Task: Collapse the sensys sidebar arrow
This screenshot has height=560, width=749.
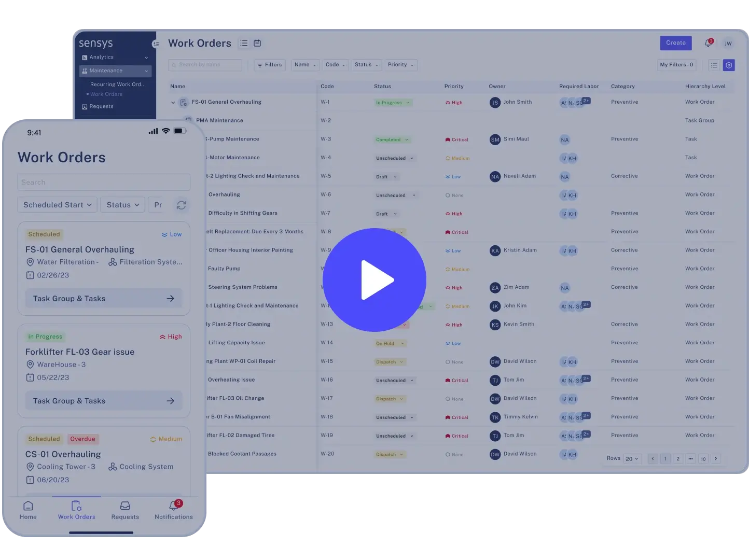Action: pos(155,44)
